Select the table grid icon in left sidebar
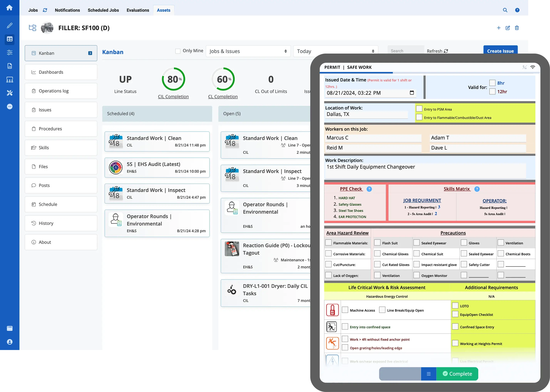 [10, 39]
